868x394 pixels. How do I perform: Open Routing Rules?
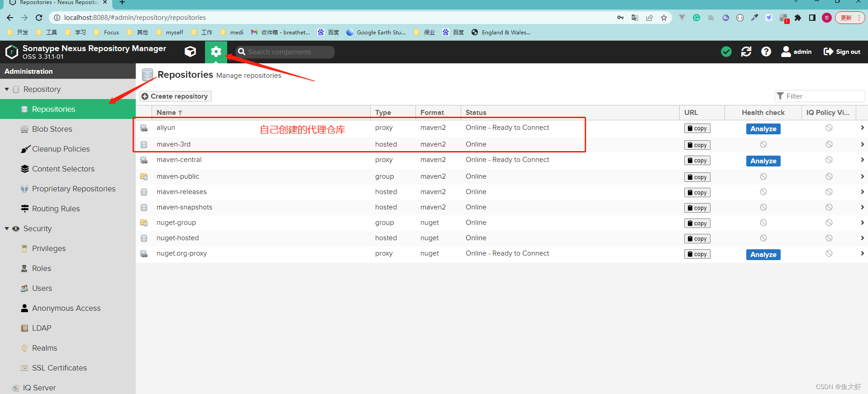point(56,209)
